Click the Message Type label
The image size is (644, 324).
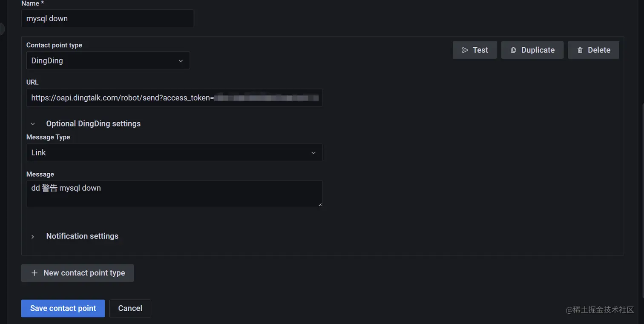click(48, 137)
